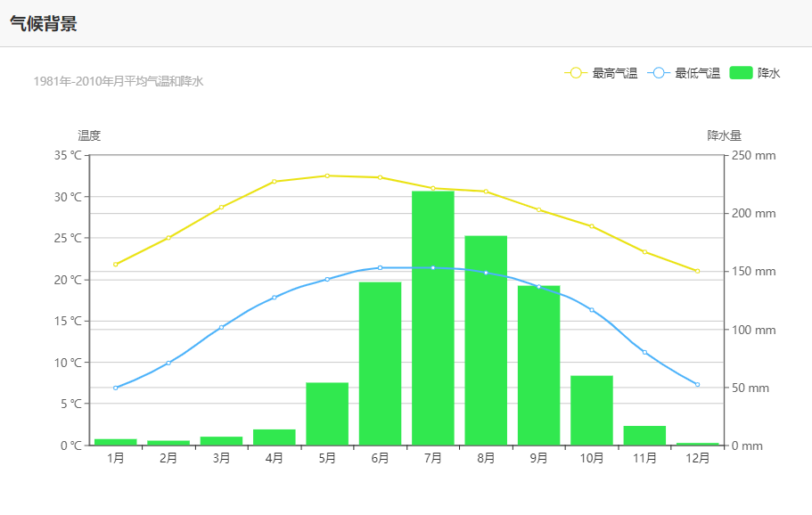Click the 气候背景 section heading
The height and width of the screenshot is (515, 812).
(x=43, y=24)
